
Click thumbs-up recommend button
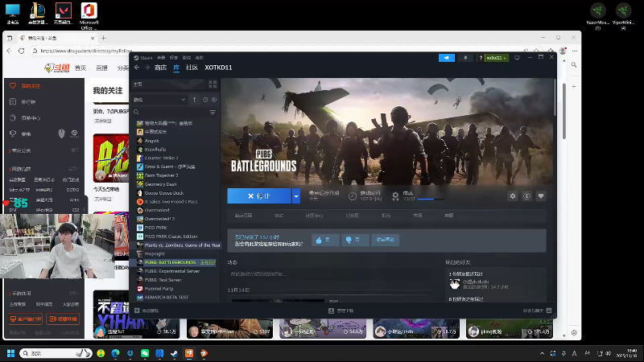325,240
